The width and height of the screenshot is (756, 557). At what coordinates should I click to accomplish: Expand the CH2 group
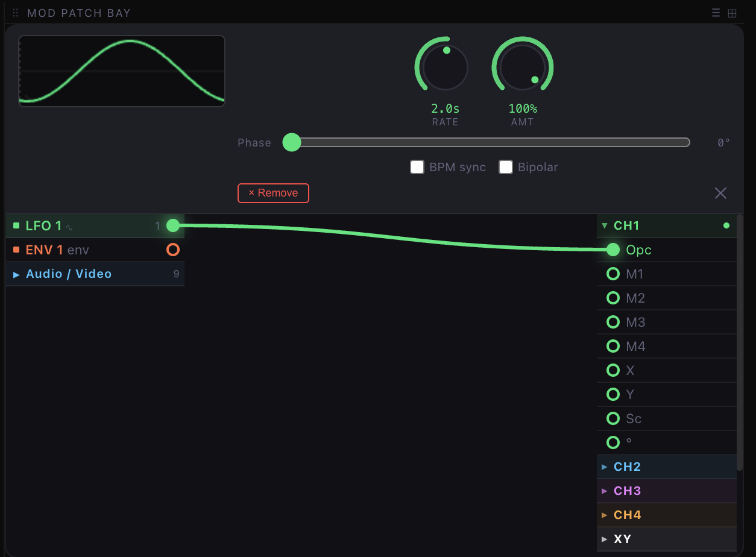pos(605,467)
